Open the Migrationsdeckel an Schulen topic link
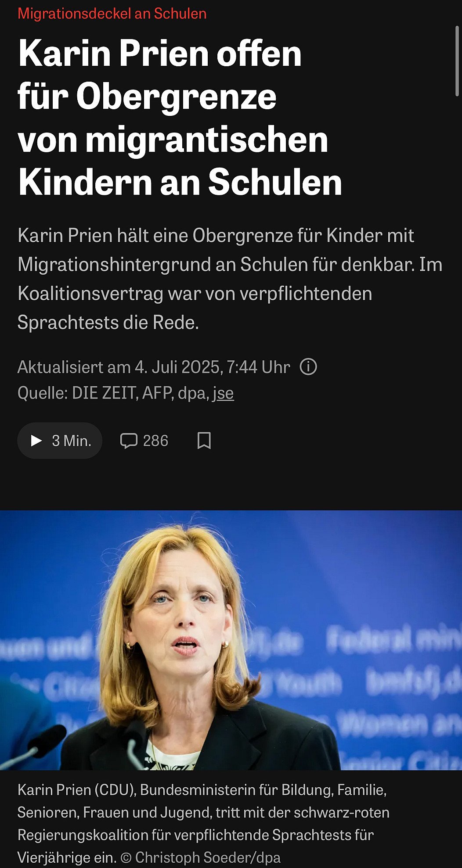Viewport: 462px width, 868px height. click(x=112, y=14)
